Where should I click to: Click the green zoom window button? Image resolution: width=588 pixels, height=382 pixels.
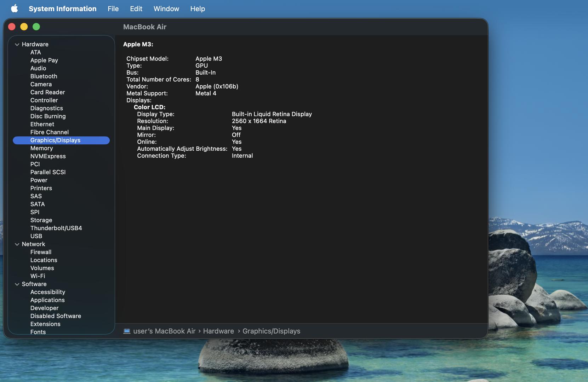pyautogui.click(x=36, y=27)
